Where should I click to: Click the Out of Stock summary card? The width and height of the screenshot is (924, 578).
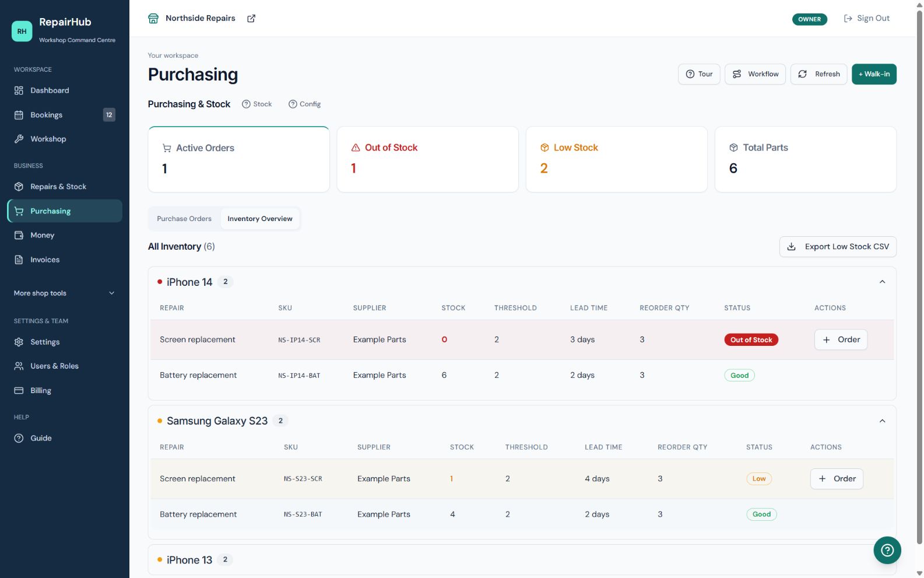click(x=428, y=159)
